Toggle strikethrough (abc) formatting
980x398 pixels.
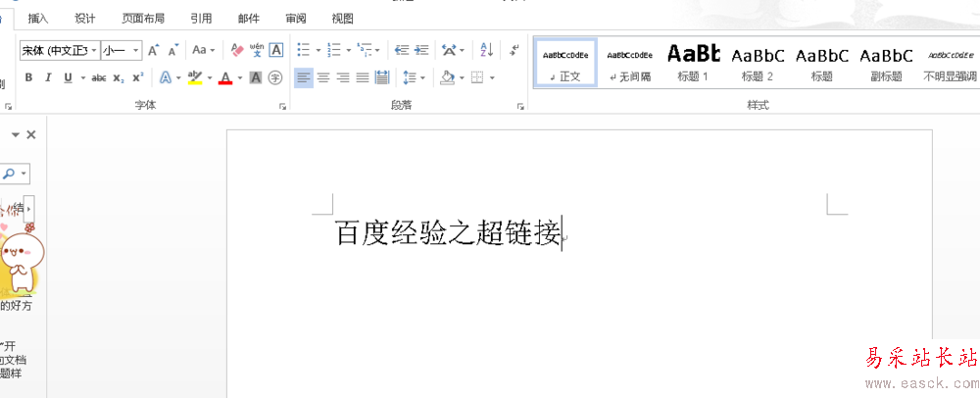click(99, 77)
